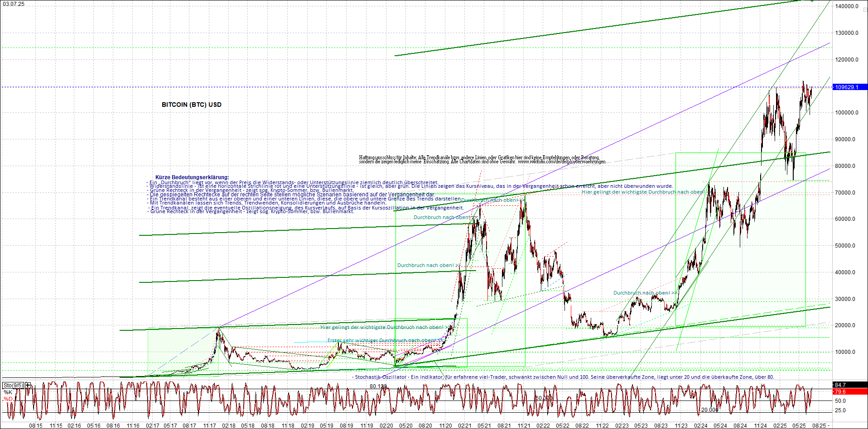Click the 80.120 label in stochastic panel
This screenshot has width=868, height=429.
(x=378, y=386)
